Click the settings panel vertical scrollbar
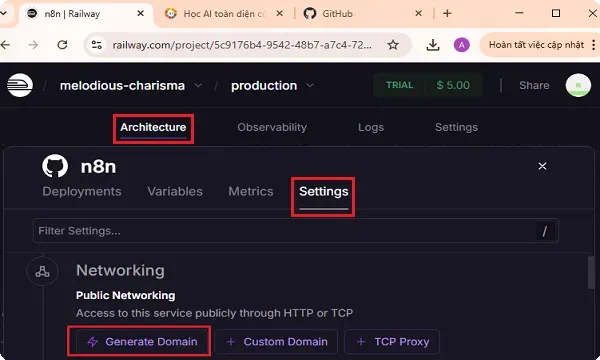This screenshot has height=360, width=600. 591,272
